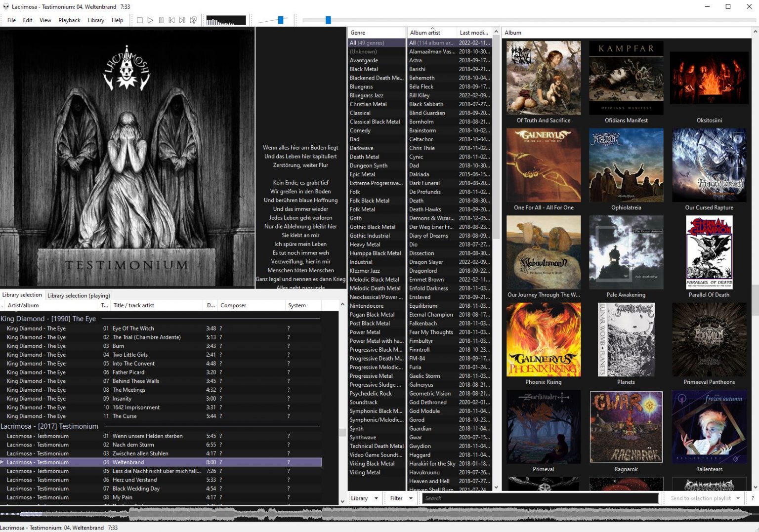Switch to the Library selection (playing) tab

(78, 295)
